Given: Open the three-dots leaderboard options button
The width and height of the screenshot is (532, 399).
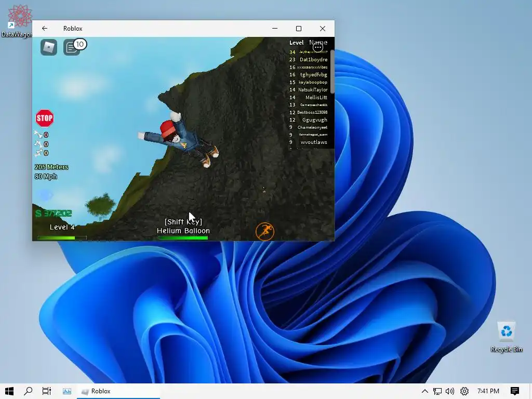Looking at the screenshot, I should click(318, 47).
